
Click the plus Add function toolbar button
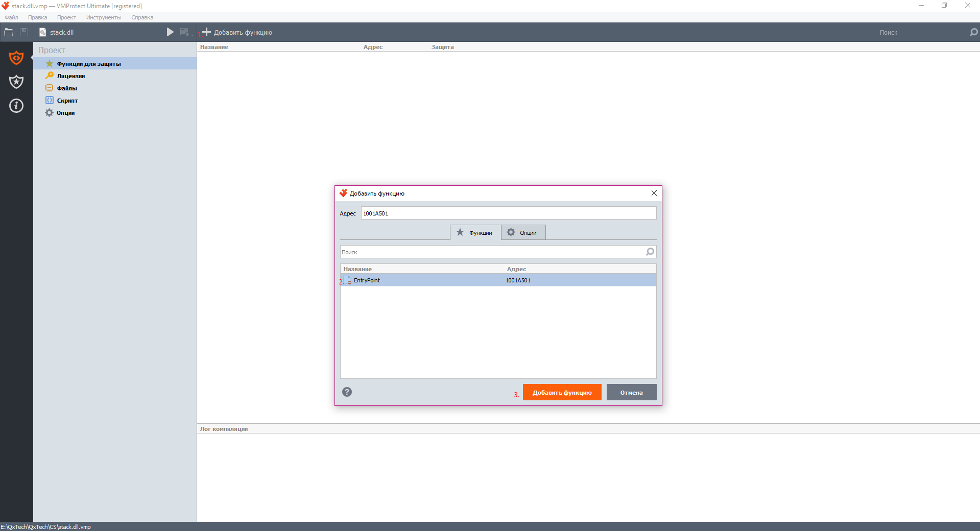pos(237,32)
